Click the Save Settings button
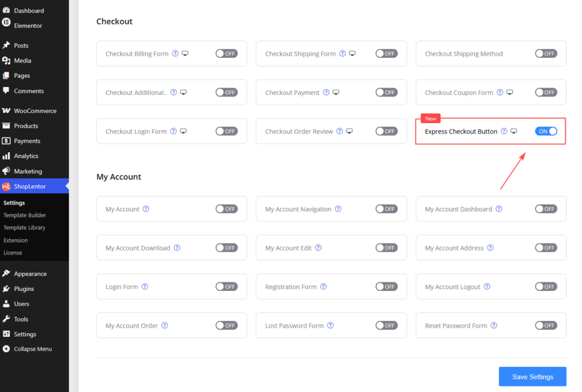The image size is (582, 392). pos(533,377)
